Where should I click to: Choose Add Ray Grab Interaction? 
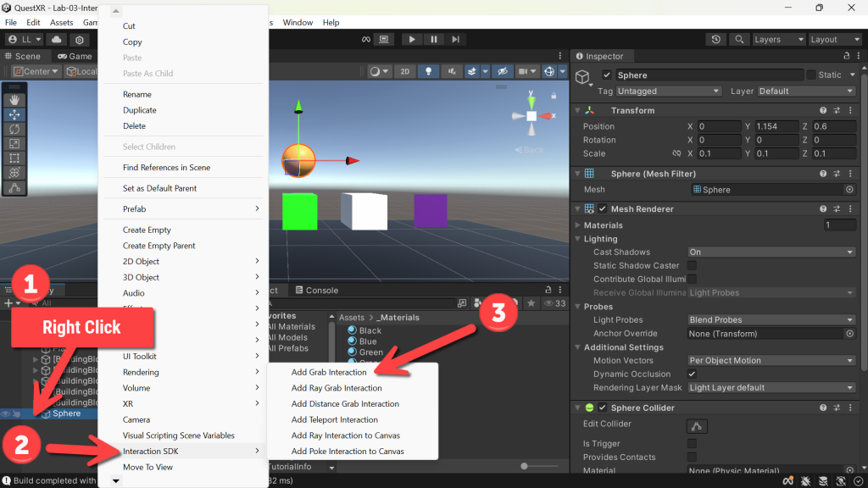point(337,388)
